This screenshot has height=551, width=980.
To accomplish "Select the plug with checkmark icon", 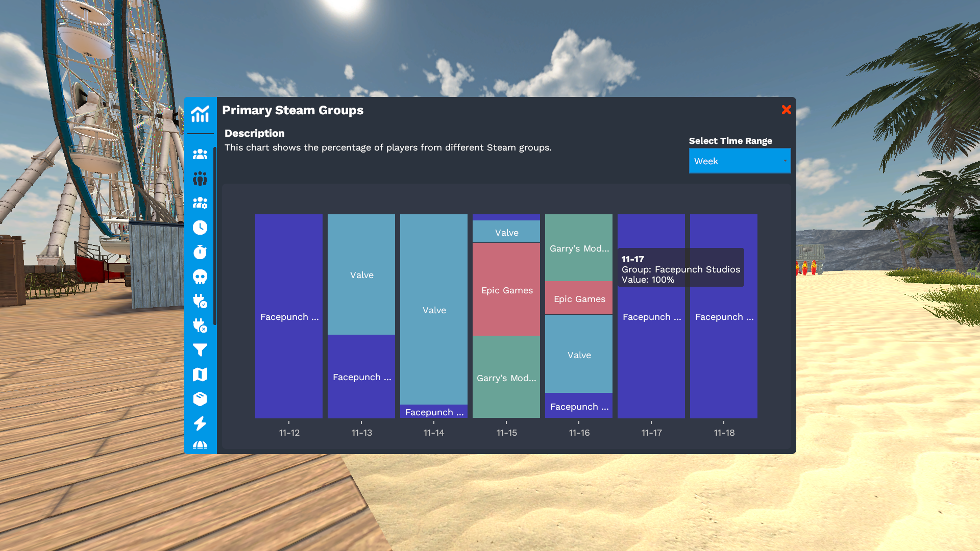I will point(200,301).
